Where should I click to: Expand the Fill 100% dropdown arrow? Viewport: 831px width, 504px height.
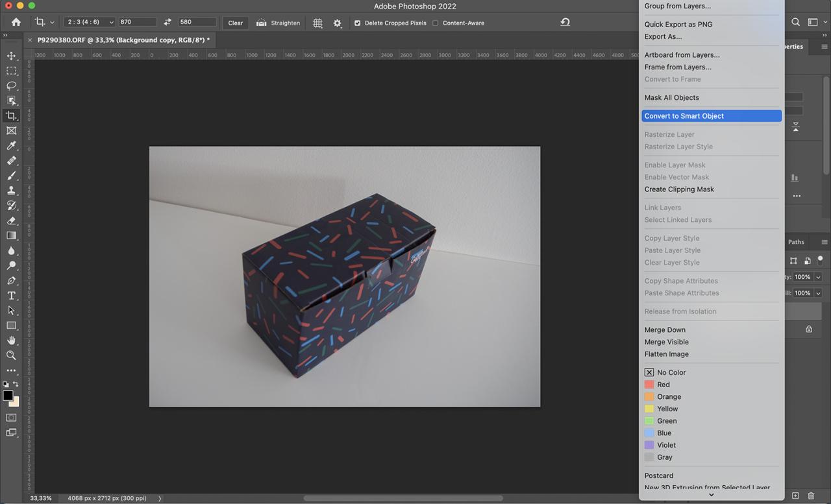[x=818, y=293]
